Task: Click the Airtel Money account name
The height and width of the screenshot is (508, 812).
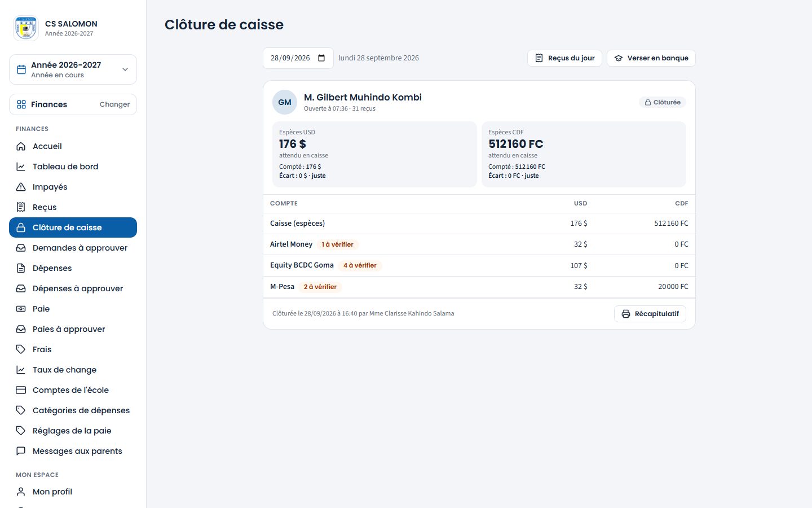Action: [x=291, y=244]
